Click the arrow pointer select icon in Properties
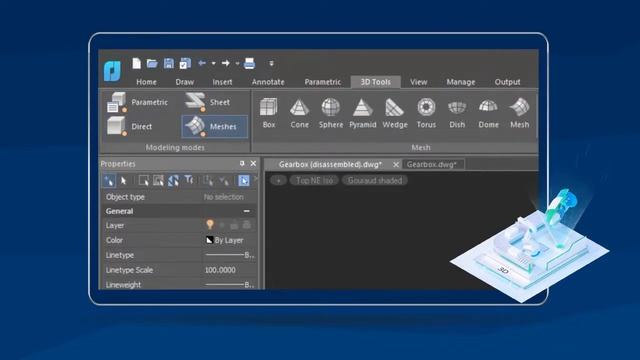 pyautogui.click(x=124, y=180)
